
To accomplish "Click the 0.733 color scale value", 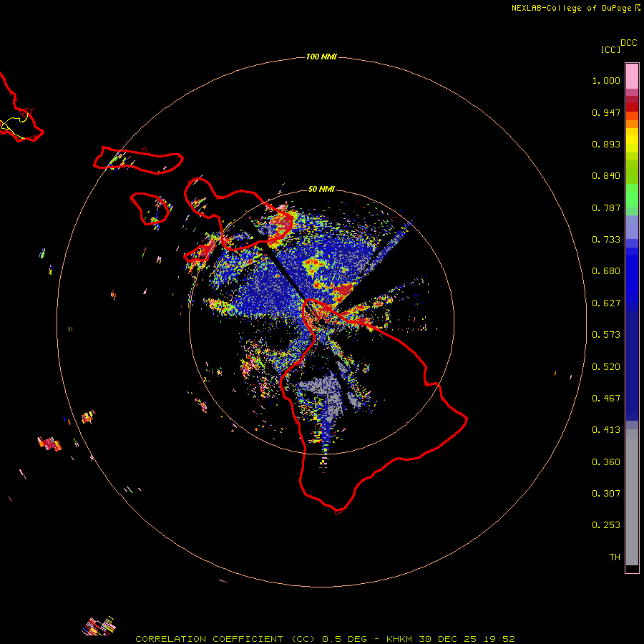I will (x=606, y=240).
